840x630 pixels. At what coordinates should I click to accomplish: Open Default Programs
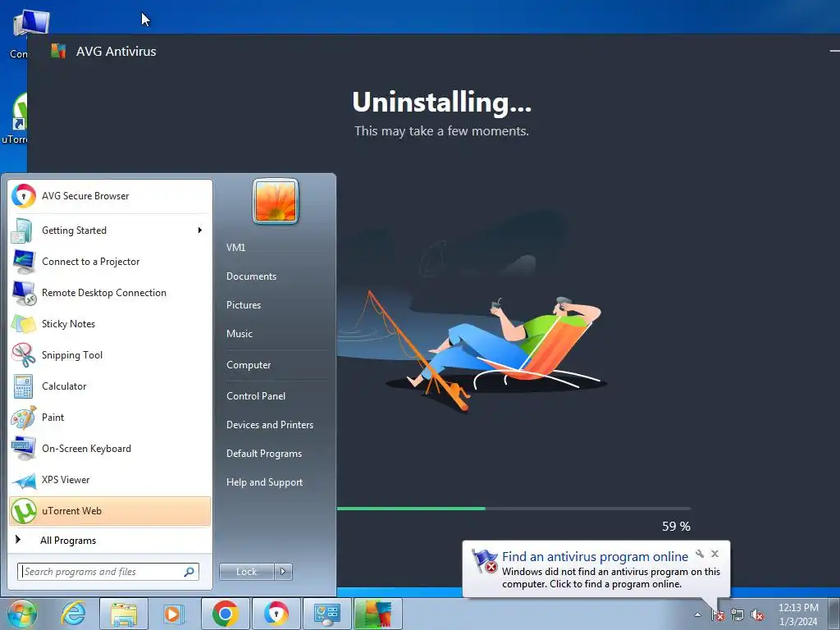[263, 454]
